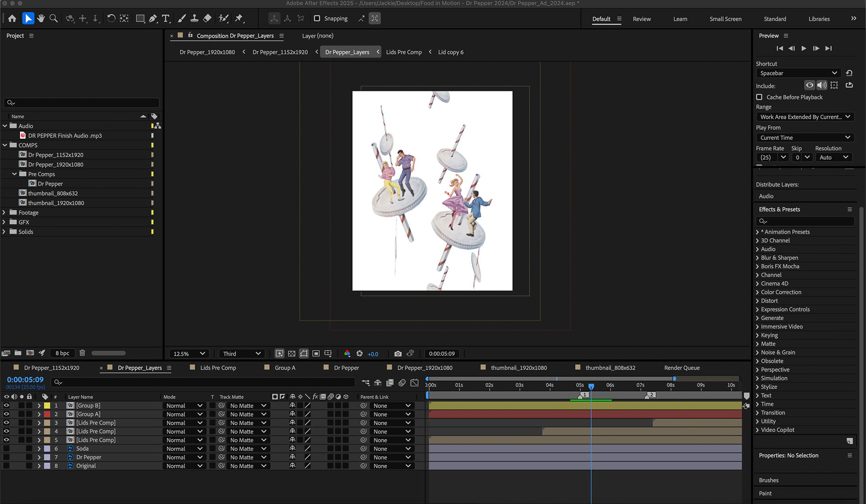
Task: Select the Eraser tool
Action: point(207,18)
